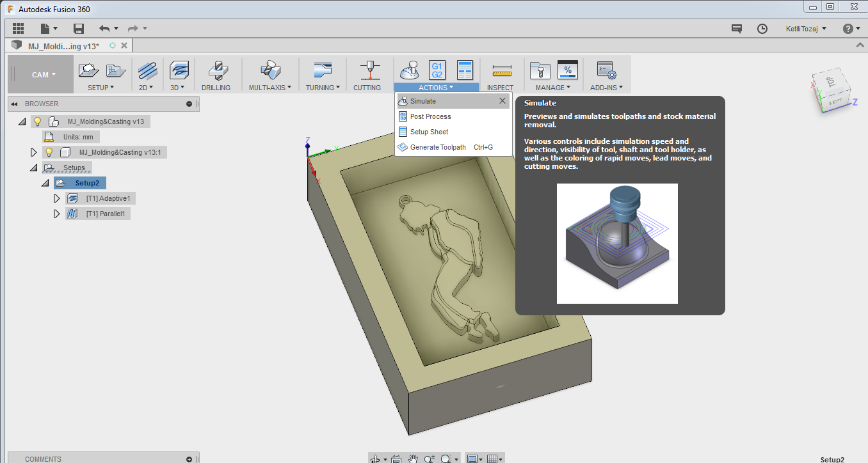Click the ACTIONS menu header
Image resolution: width=868 pixels, height=463 pixels.
pyautogui.click(x=436, y=88)
